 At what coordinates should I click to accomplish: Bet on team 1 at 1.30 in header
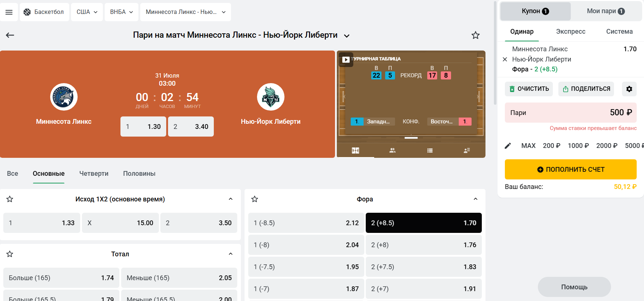coord(143,127)
